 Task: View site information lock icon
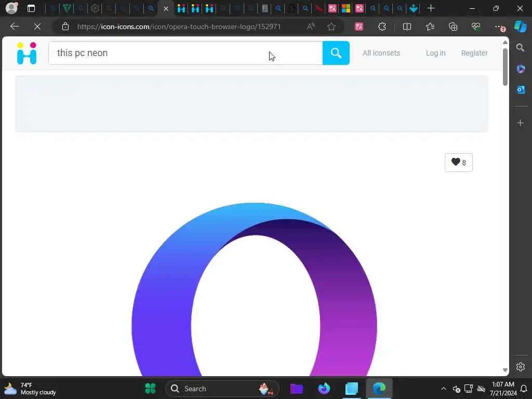tap(65, 26)
